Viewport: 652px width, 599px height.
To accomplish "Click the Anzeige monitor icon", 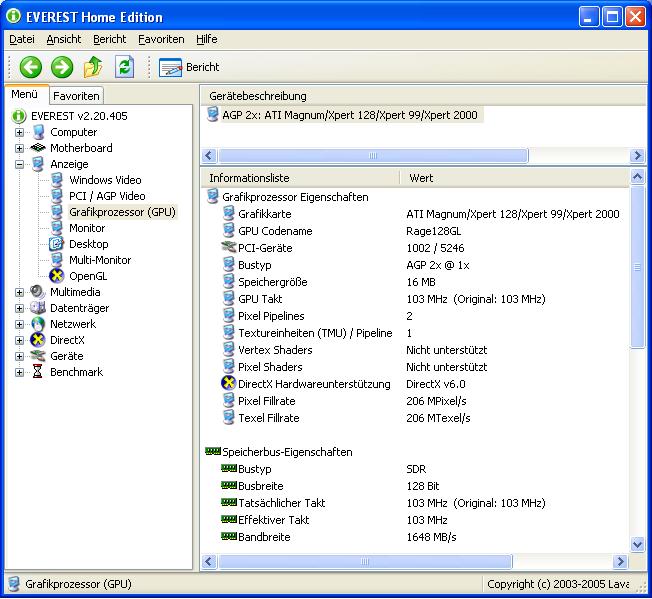I will pyautogui.click(x=38, y=164).
